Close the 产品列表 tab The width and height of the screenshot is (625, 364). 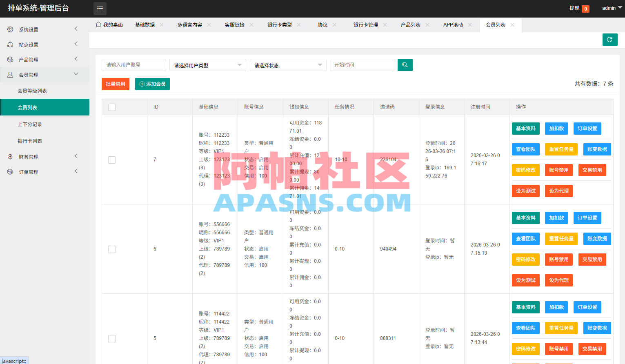coord(427,25)
